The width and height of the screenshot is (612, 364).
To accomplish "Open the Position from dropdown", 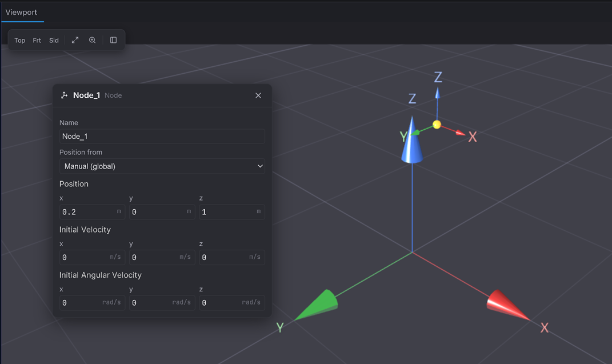I will click(x=162, y=166).
